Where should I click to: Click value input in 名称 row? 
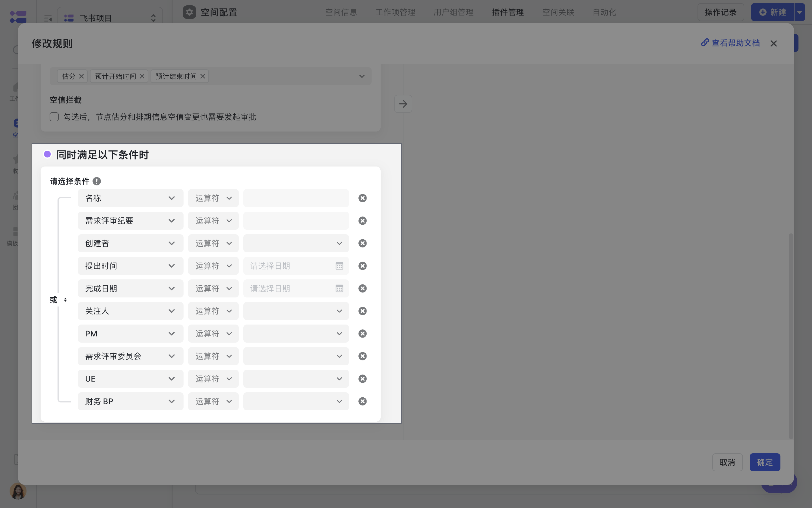click(x=296, y=198)
